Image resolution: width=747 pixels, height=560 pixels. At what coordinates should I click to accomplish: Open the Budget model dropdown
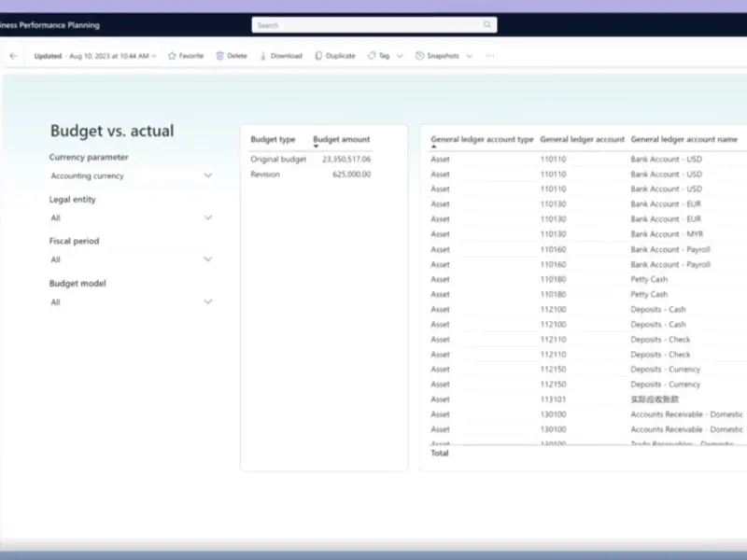coord(207,302)
